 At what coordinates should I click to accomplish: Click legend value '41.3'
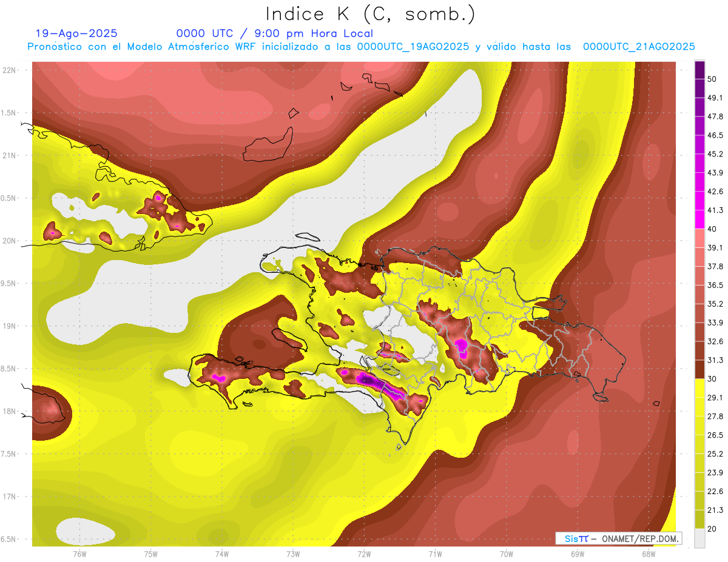(715, 210)
